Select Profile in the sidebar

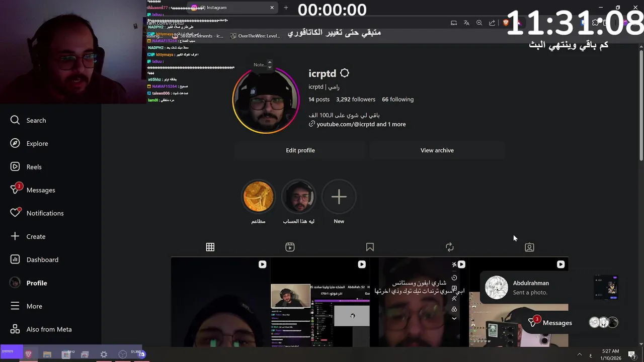[x=29, y=283]
